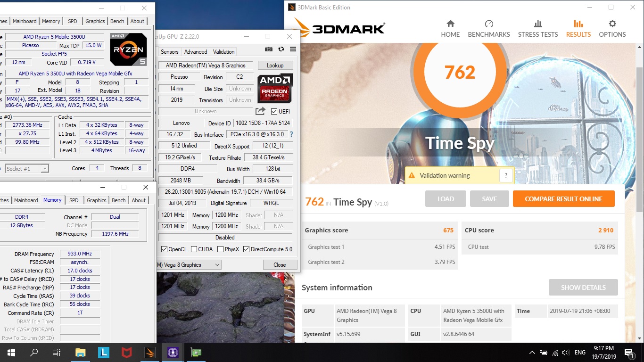This screenshot has height=362, width=644.
Task: Open 3DMark HOME section
Action: tap(450, 29)
